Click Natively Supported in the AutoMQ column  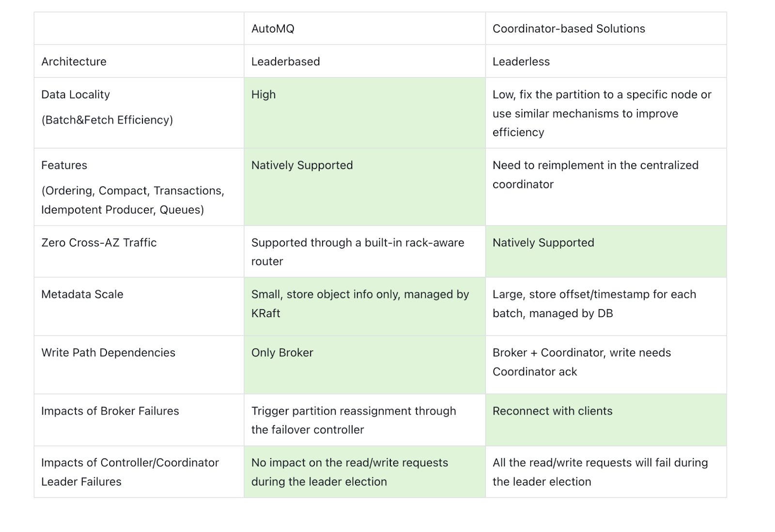pos(302,165)
